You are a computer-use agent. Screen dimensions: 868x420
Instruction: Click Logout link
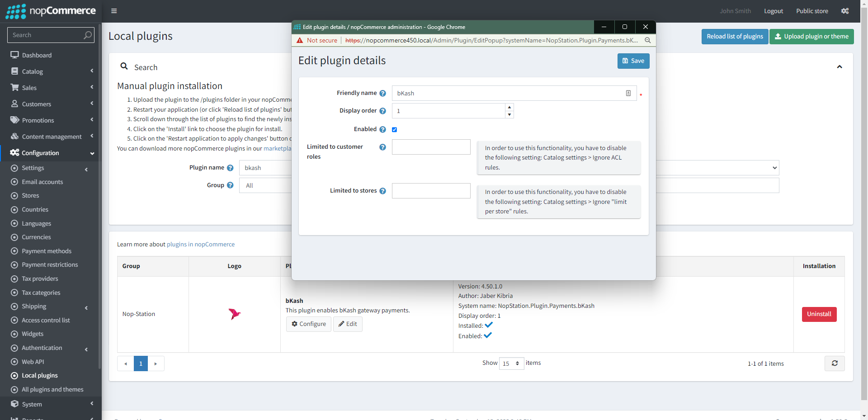[x=774, y=11]
